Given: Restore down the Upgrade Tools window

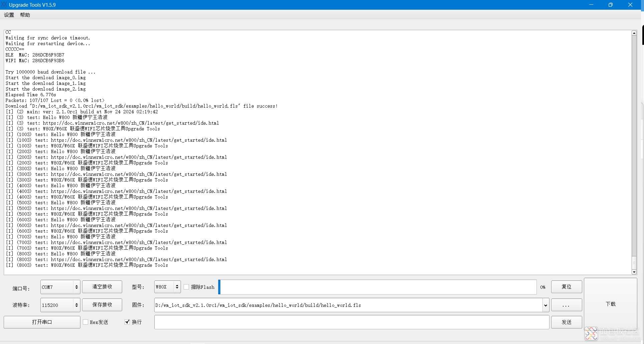Looking at the screenshot, I should pyautogui.click(x=611, y=5).
